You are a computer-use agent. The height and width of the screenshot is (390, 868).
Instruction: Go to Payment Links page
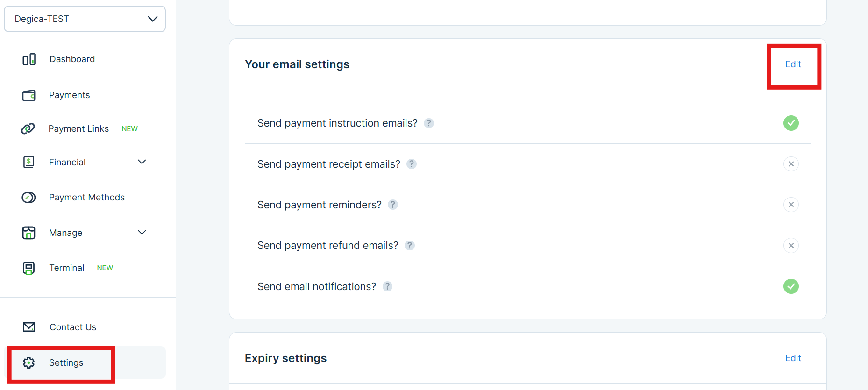point(78,128)
